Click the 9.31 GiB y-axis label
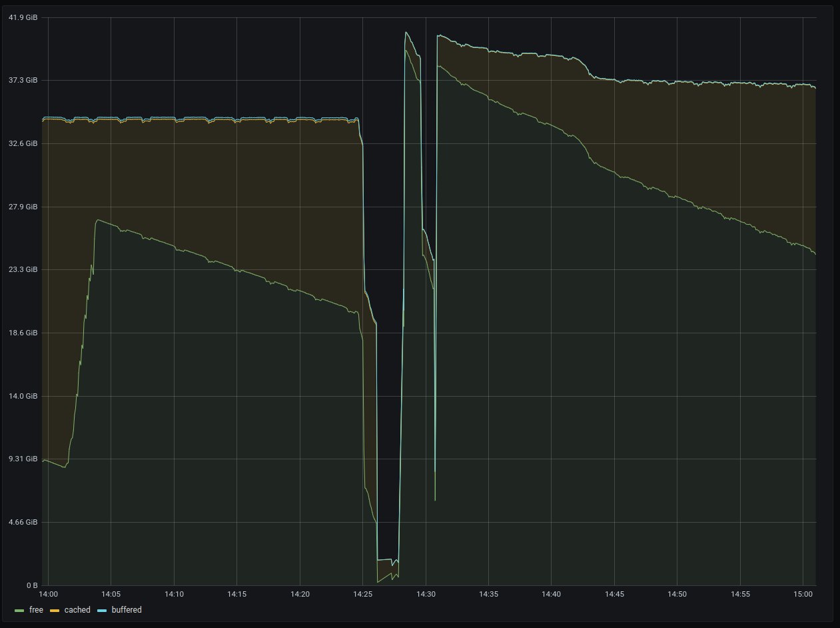The width and height of the screenshot is (840, 628). [24, 459]
